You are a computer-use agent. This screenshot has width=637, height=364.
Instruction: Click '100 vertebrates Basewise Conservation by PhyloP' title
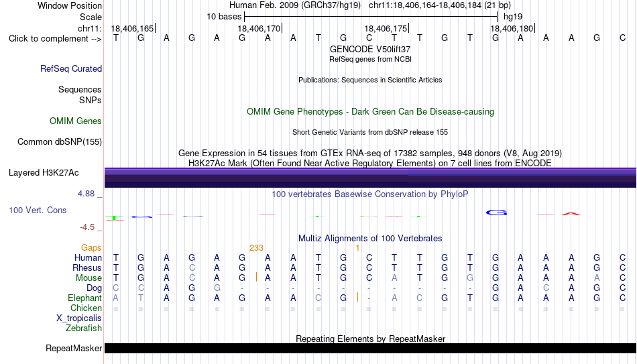370,194
